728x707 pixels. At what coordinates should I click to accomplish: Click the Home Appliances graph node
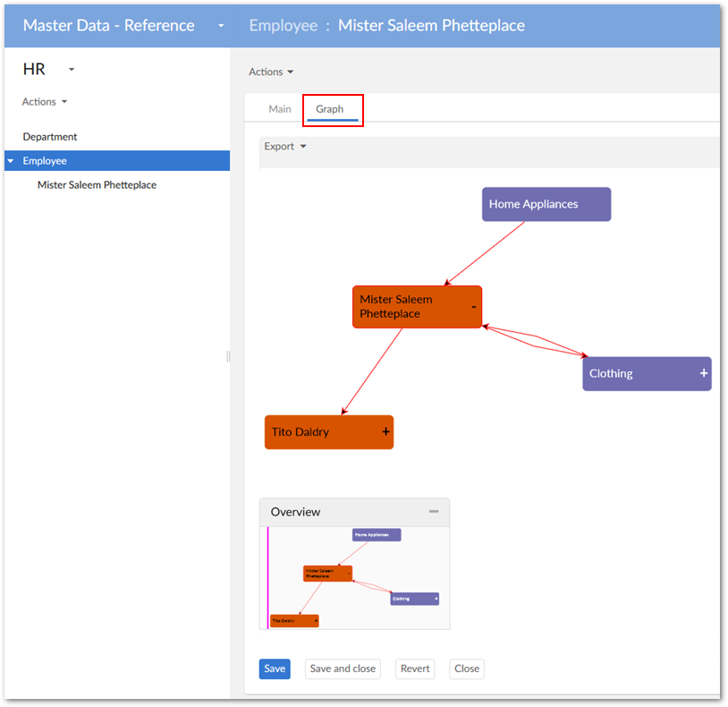point(546,204)
